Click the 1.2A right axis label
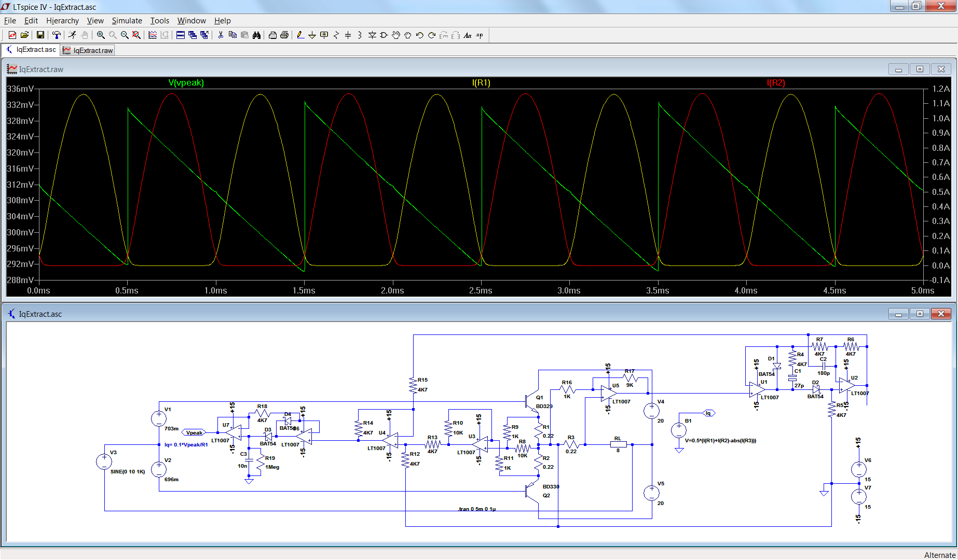 [941, 89]
